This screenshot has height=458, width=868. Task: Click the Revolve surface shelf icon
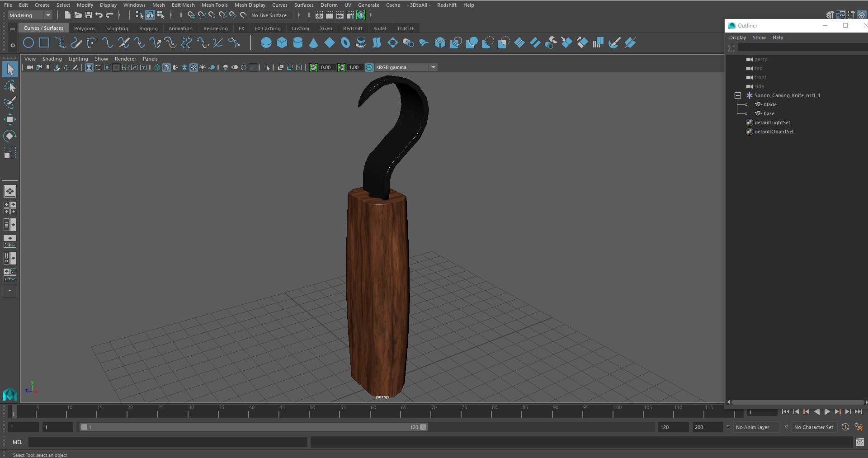tap(361, 43)
